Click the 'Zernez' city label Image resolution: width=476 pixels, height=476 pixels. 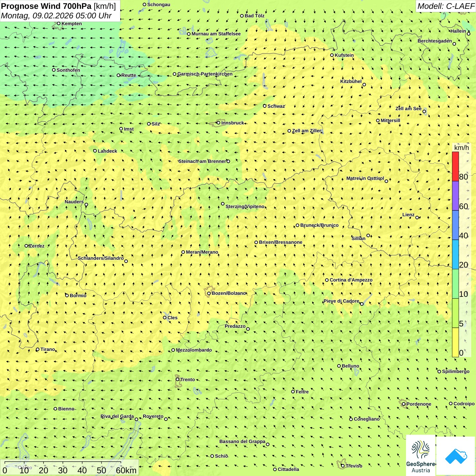point(37,246)
